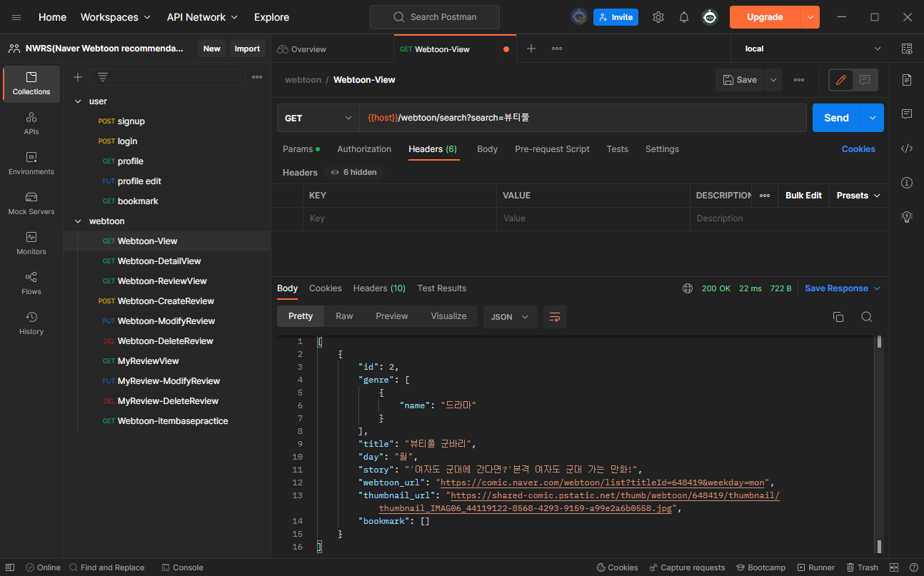Open the hamburger menu icon
This screenshot has width=924, height=576.
(16, 17)
